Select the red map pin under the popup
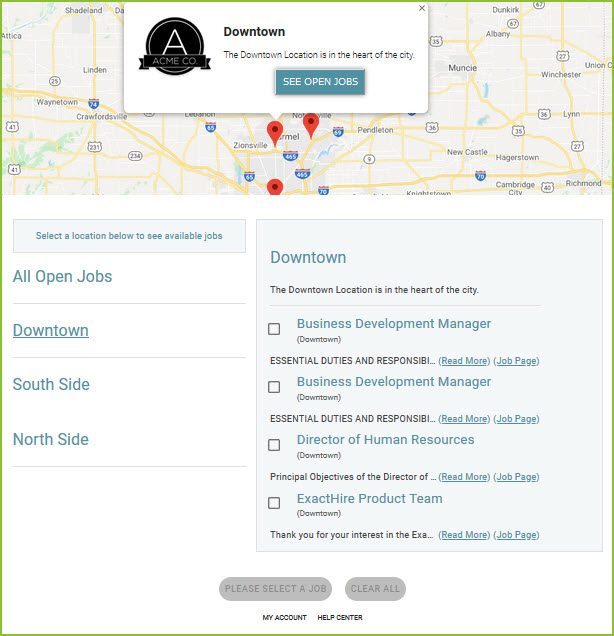 (275, 133)
